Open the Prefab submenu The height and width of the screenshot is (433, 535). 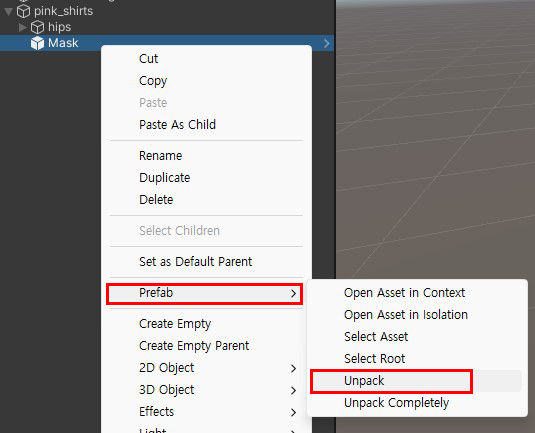205,293
